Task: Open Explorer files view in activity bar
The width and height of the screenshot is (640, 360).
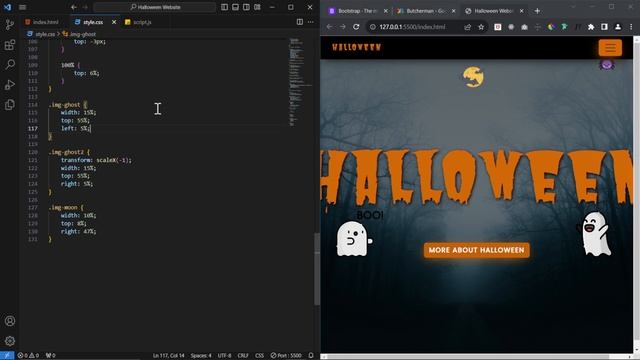Action: click(x=10, y=104)
